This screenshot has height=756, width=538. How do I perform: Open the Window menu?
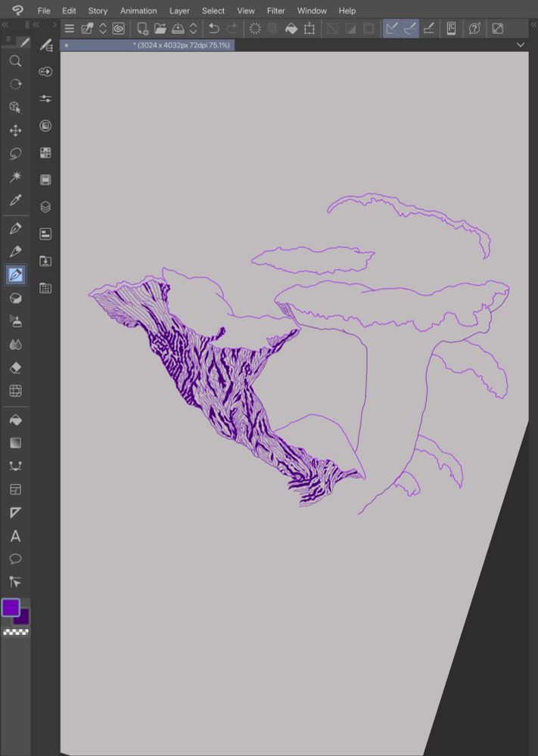coord(312,11)
